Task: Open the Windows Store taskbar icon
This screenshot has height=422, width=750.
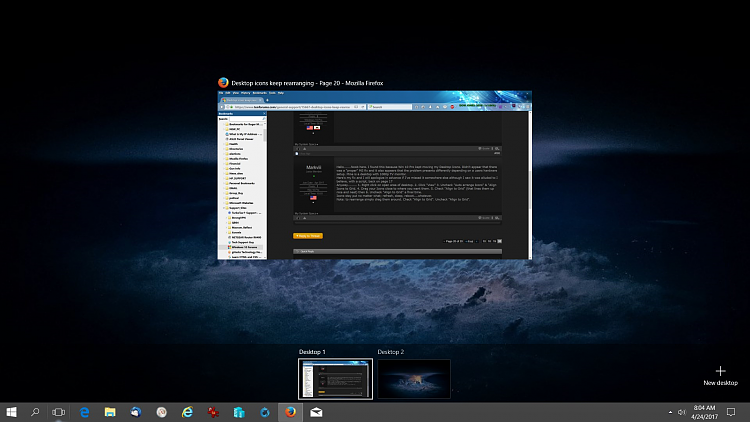Action: [239, 411]
